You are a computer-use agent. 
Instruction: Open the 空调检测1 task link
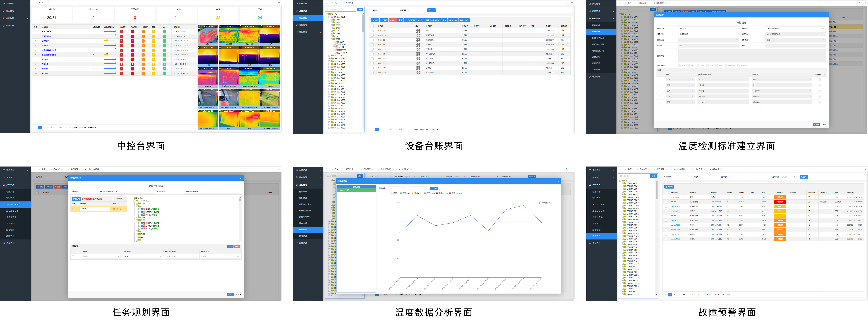coord(45,41)
